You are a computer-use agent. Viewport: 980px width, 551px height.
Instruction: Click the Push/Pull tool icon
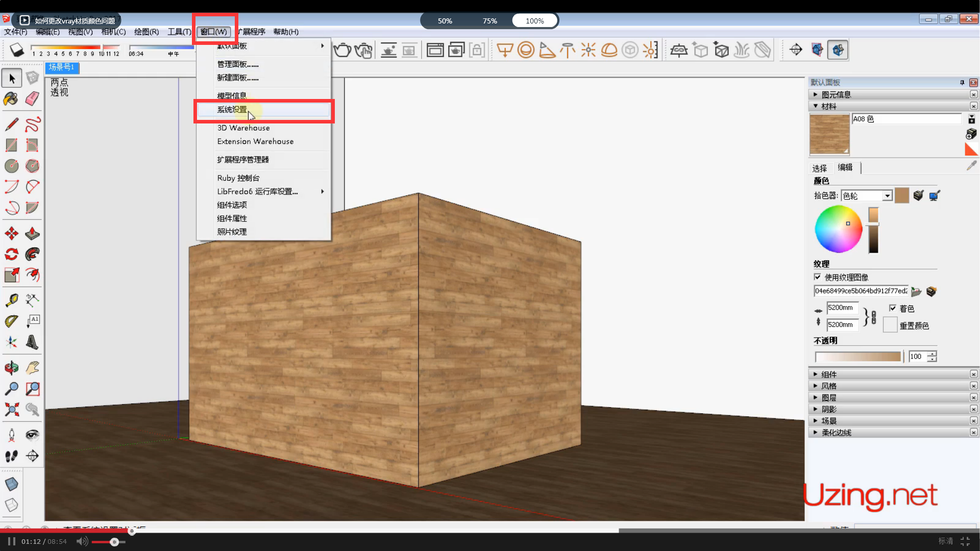[32, 234]
